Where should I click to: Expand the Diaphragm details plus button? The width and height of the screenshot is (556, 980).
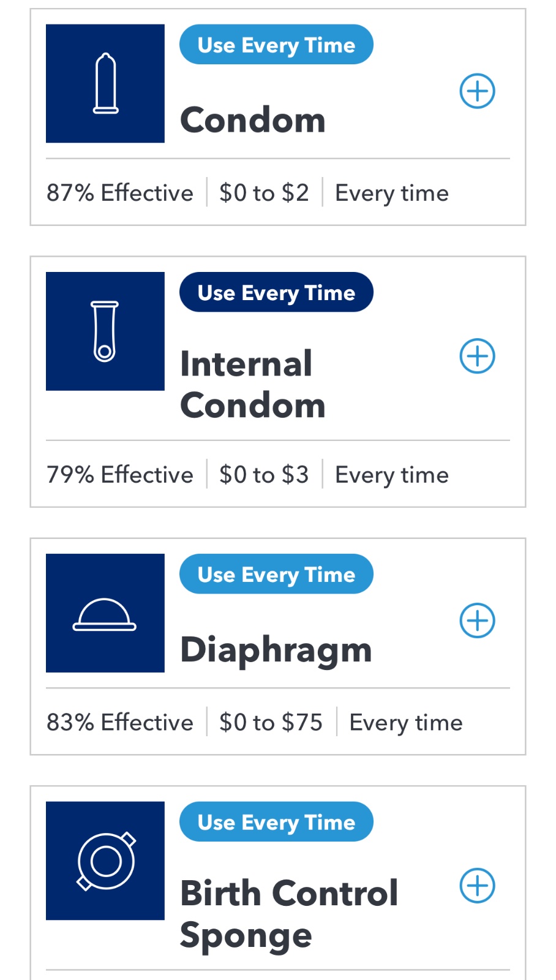click(x=478, y=620)
